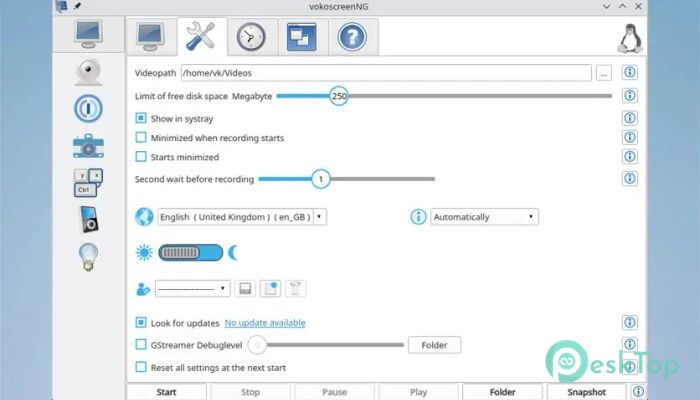Open the light bulb log section

88,257
